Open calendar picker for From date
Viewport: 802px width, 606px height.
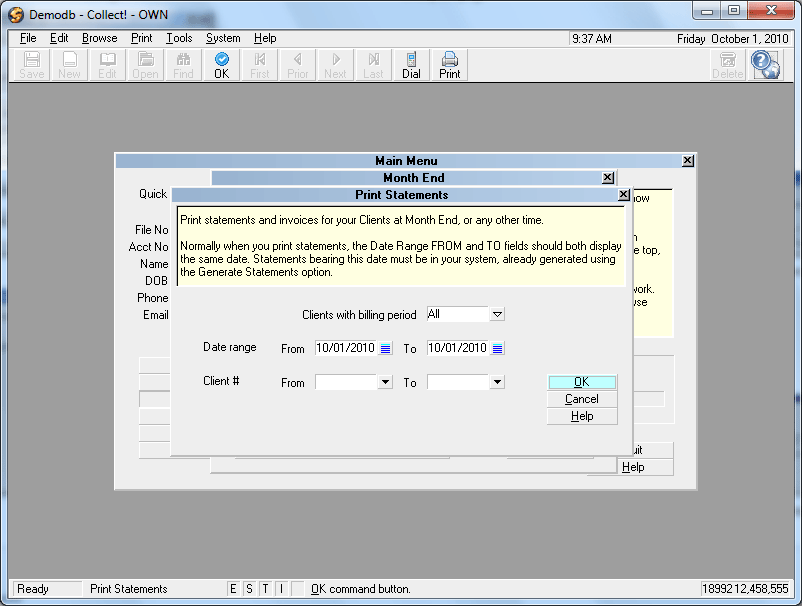pos(386,348)
